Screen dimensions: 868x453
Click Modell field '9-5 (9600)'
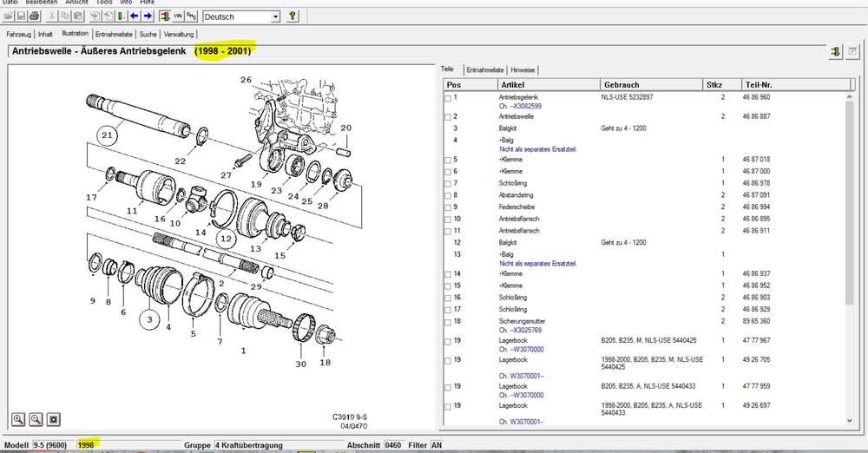pyautogui.click(x=53, y=444)
